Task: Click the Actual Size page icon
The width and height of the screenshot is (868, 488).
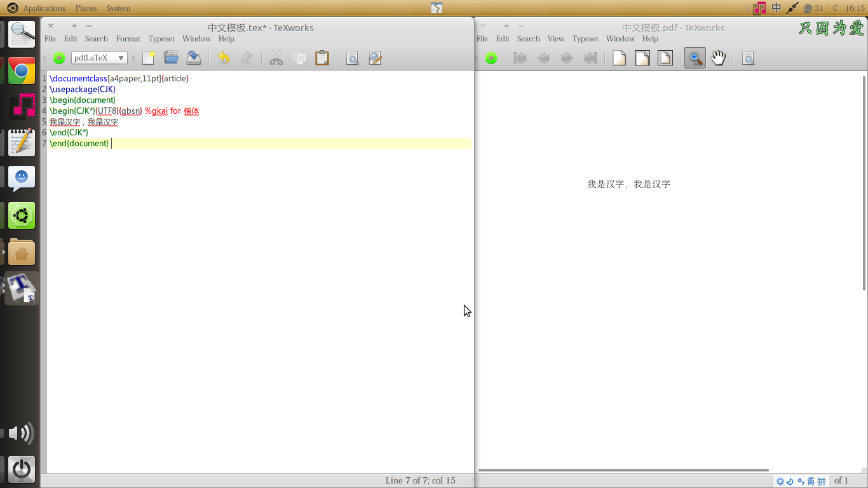Action: 620,58
